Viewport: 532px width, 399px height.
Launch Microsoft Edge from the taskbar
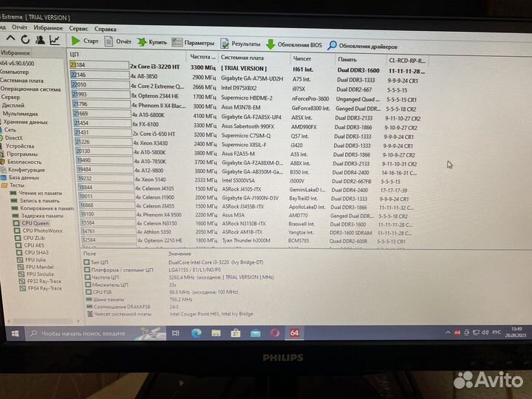tap(196, 333)
